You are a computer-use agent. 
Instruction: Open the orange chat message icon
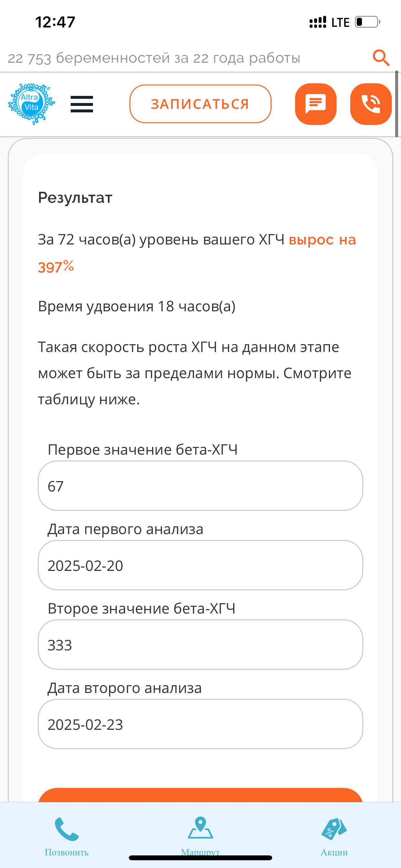tap(316, 104)
